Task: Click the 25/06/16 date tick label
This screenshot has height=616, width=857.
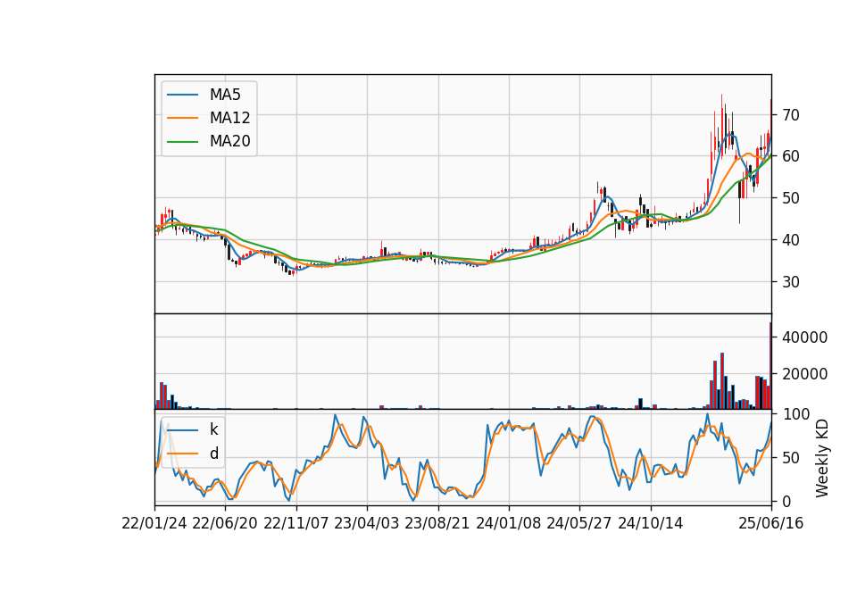Action: [x=771, y=523]
